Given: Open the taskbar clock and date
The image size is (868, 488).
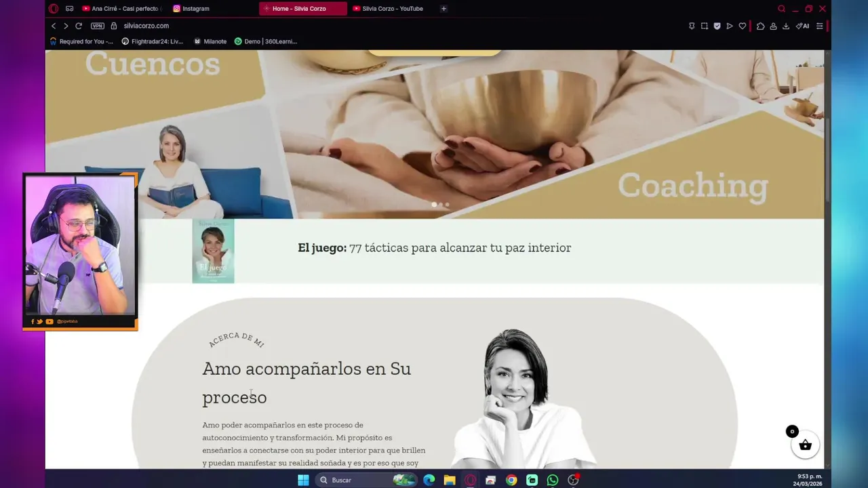Looking at the screenshot, I should (807, 480).
